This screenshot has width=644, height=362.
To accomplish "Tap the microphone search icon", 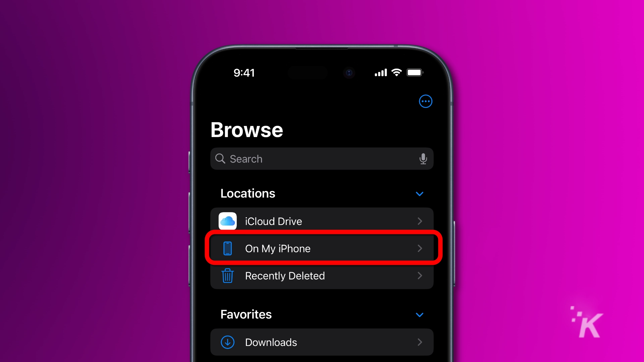I will 423,158.
